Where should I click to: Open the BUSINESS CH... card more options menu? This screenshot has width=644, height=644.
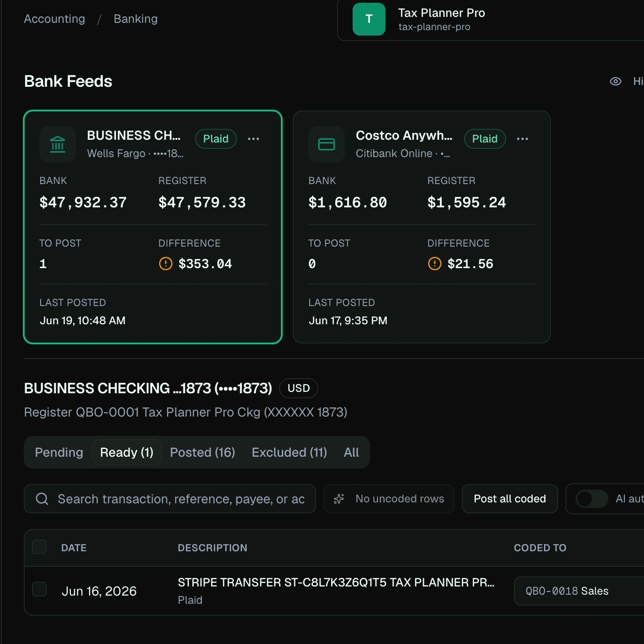point(253,139)
